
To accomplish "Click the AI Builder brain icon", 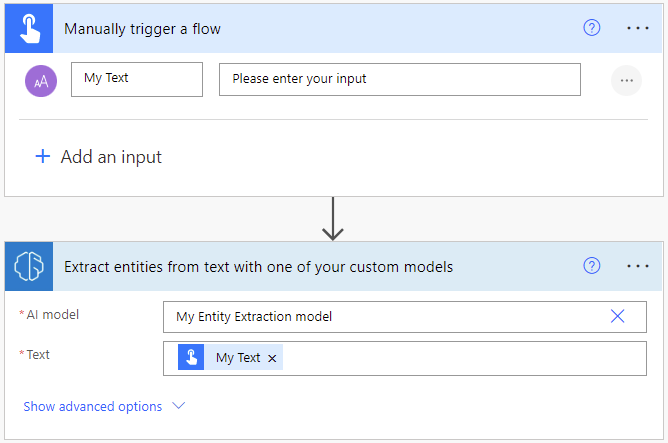I will point(30,266).
